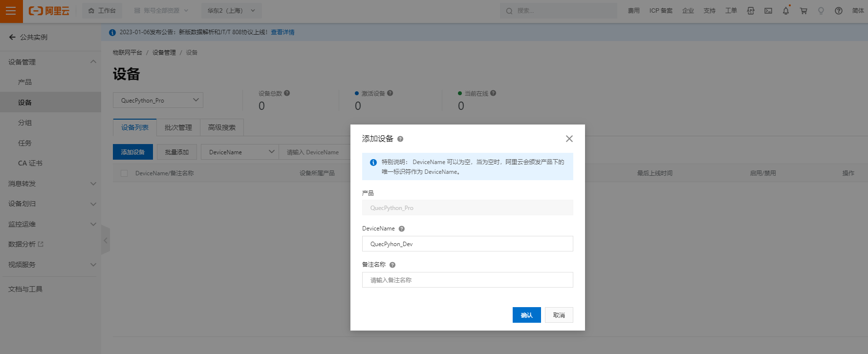Open the 工作台 workbench home
The height and width of the screenshot is (354, 868).
coord(102,11)
